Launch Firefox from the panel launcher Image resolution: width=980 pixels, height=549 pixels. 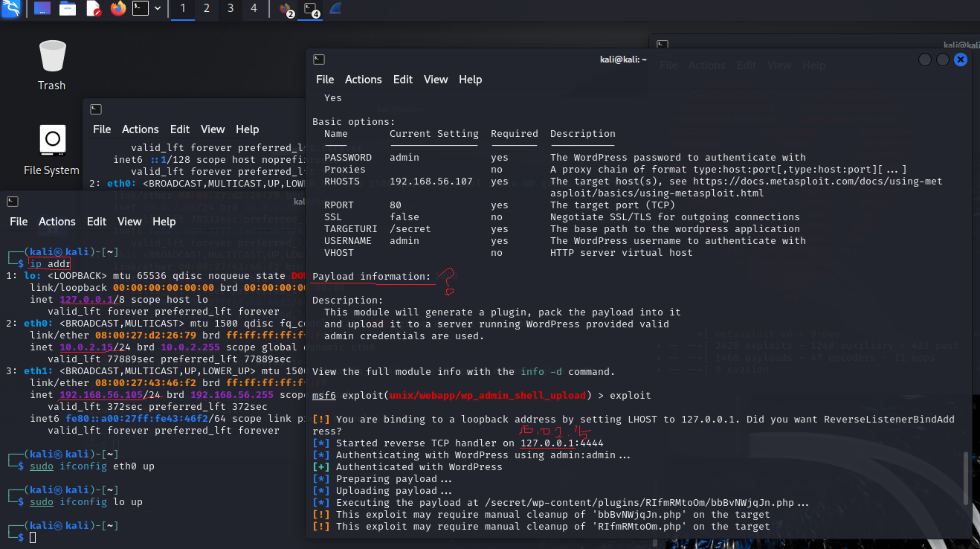tap(117, 9)
